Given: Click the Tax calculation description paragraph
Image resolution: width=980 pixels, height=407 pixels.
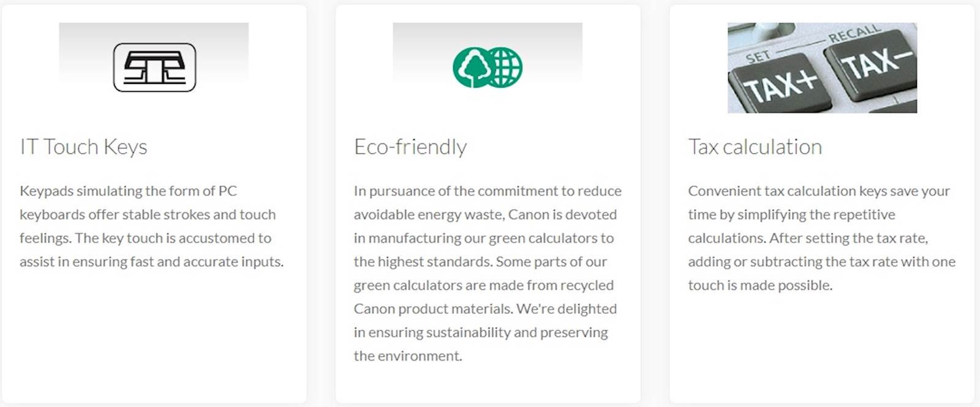Looking at the screenshot, I should 821,238.
